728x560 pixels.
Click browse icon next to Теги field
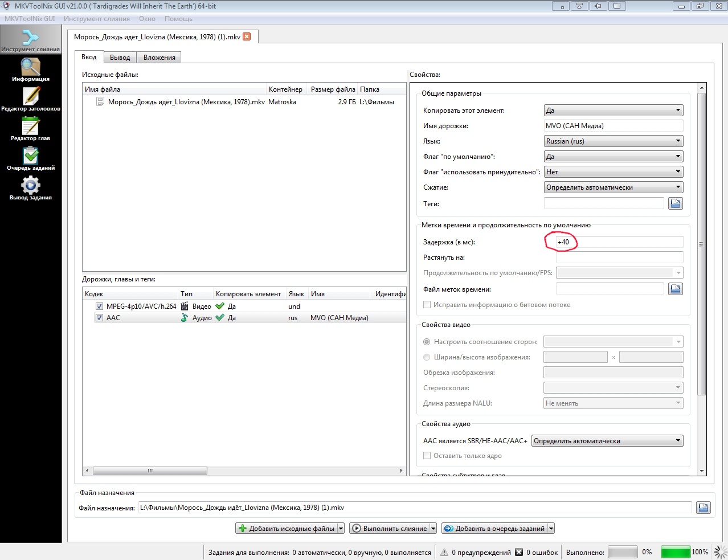point(675,203)
